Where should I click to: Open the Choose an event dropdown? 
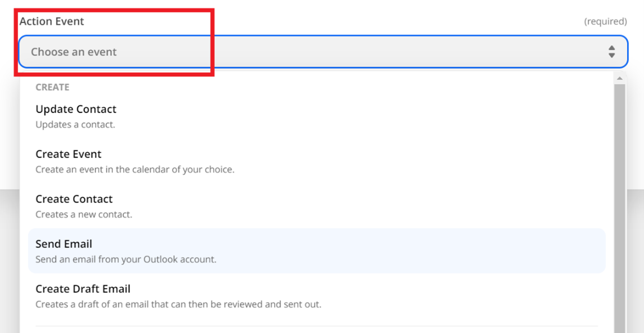pos(323,52)
